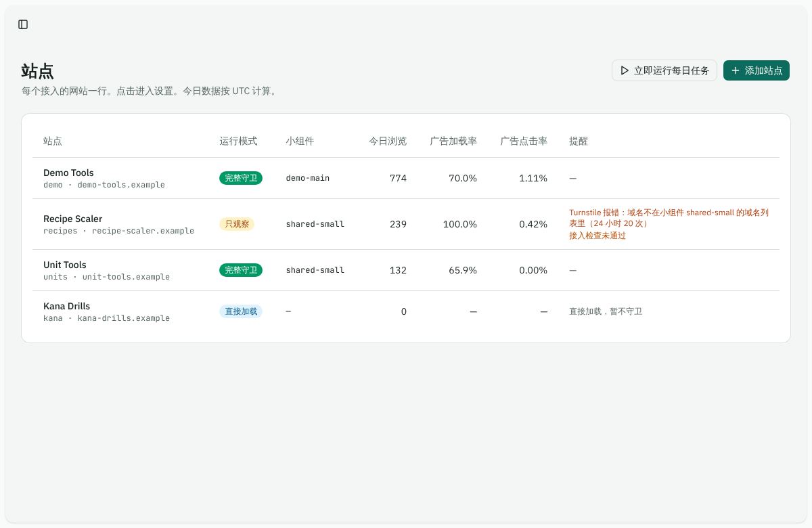
Task: Click the 广告点击率 column header
Action: [524, 141]
